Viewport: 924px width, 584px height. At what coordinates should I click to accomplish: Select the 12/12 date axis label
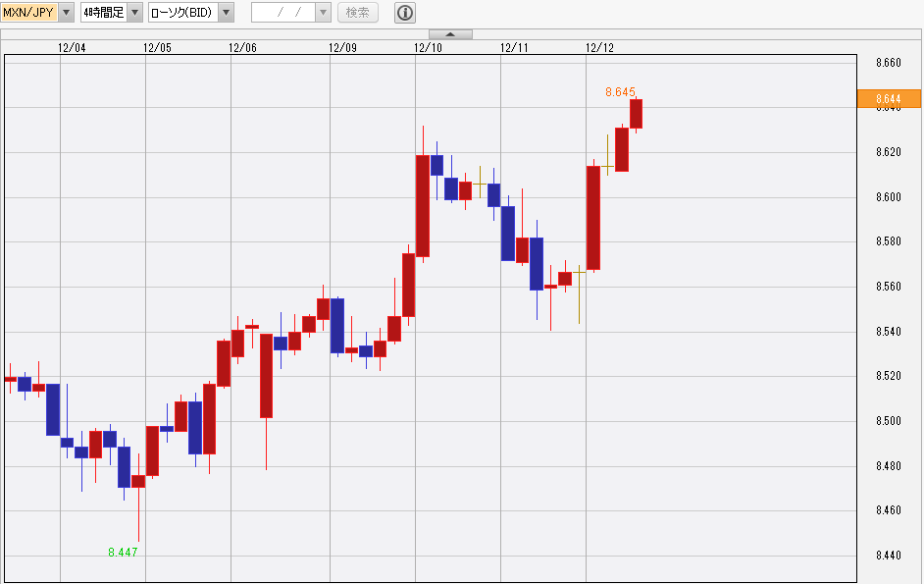click(x=599, y=47)
